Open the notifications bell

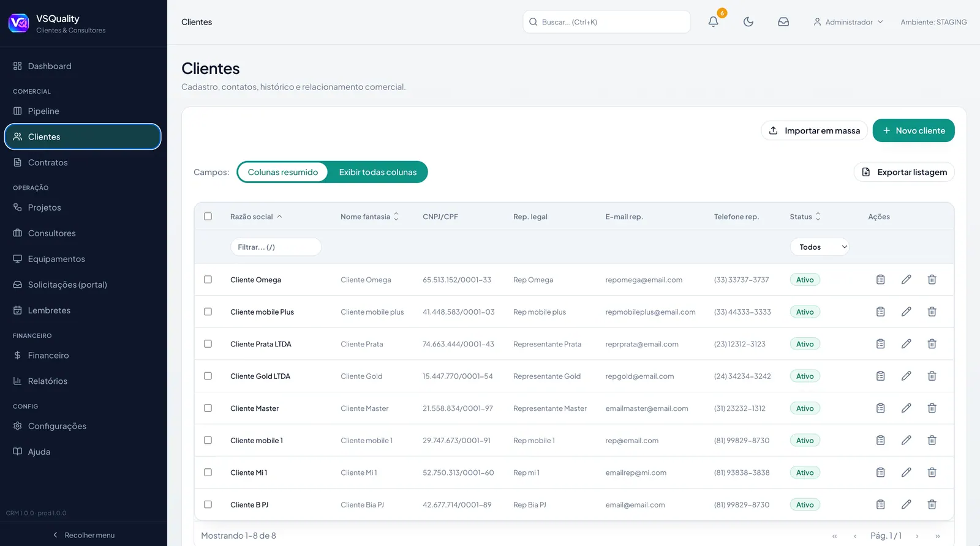click(713, 22)
